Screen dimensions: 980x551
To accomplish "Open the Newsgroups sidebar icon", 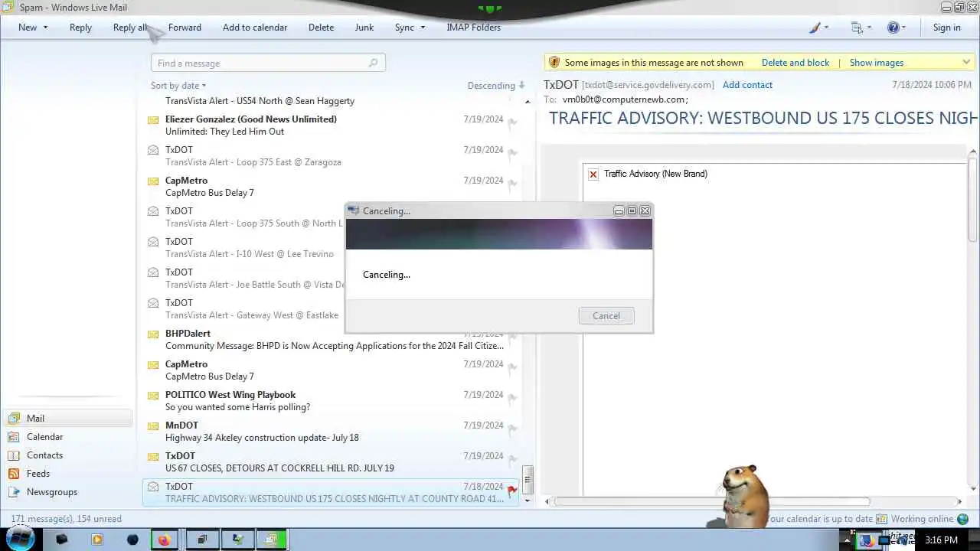I will click(x=13, y=492).
